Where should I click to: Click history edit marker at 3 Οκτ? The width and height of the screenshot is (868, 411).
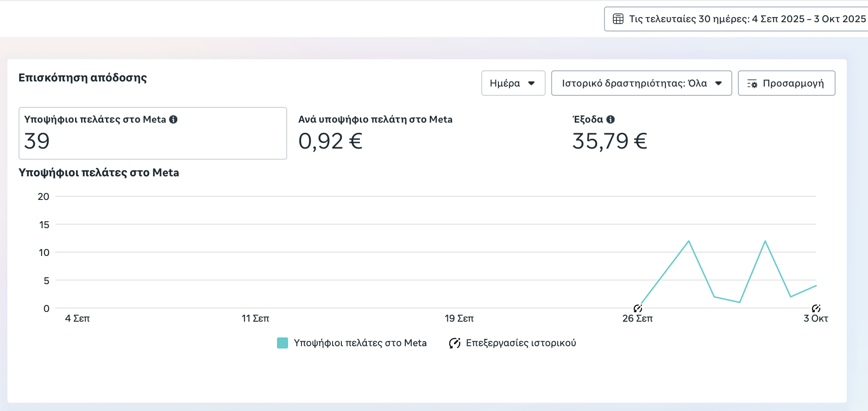click(816, 308)
